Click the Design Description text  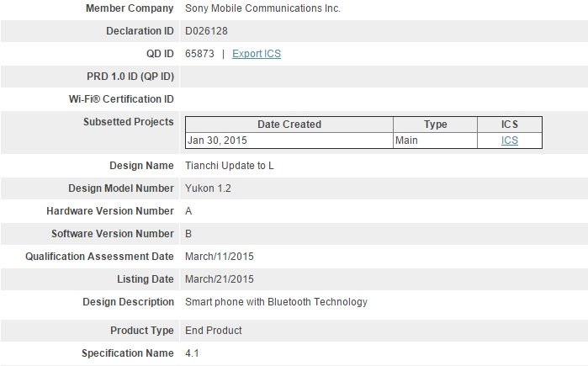pos(276,302)
